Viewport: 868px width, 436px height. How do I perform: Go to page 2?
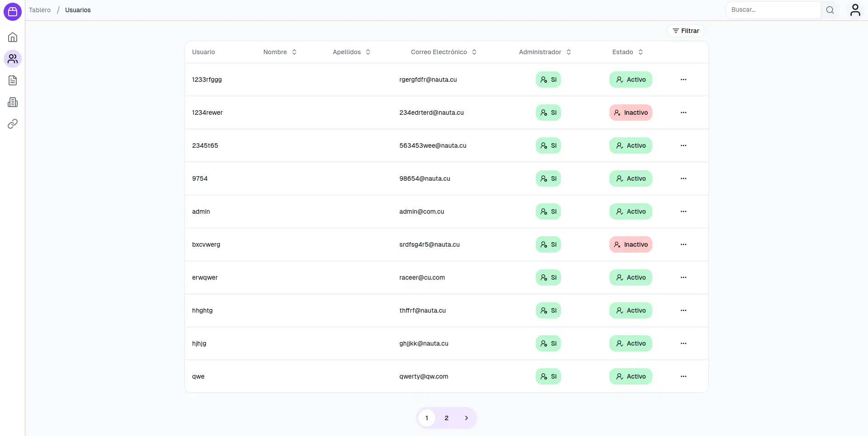tap(447, 418)
